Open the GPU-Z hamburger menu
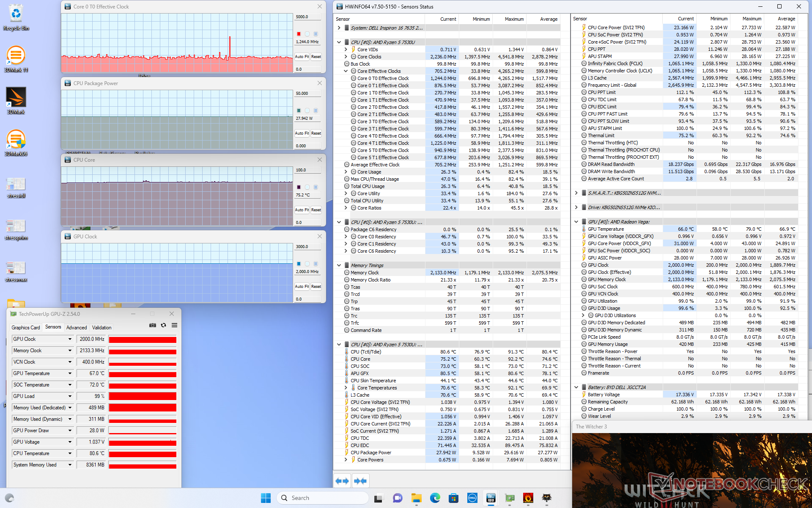The image size is (812, 508). pyautogui.click(x=174, y=325)
